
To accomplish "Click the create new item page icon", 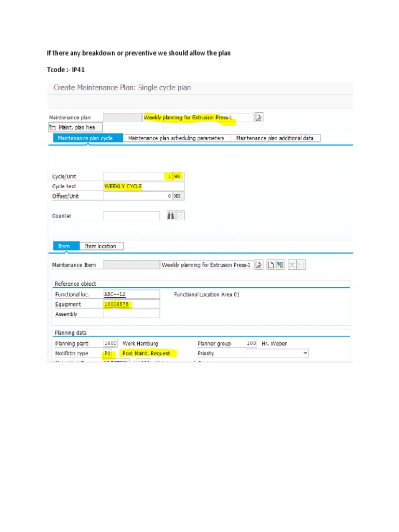I will click(x=270, y=264).
